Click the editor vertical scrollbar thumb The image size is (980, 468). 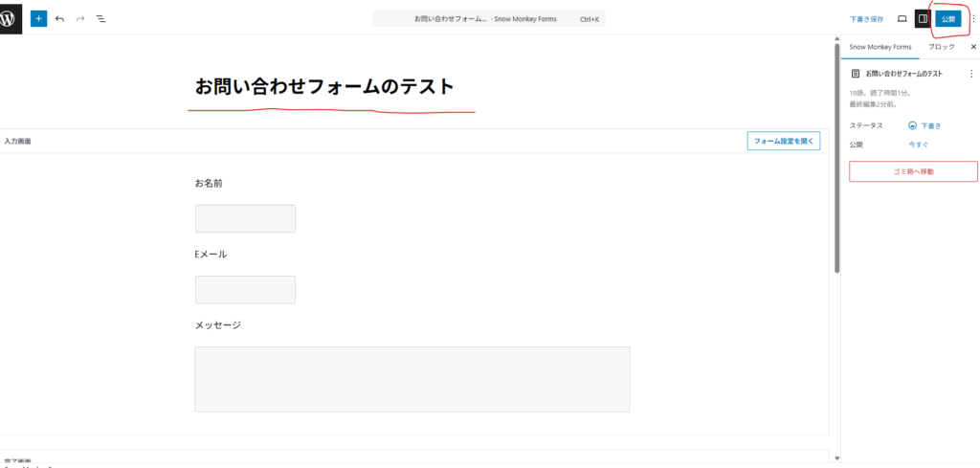836,158
